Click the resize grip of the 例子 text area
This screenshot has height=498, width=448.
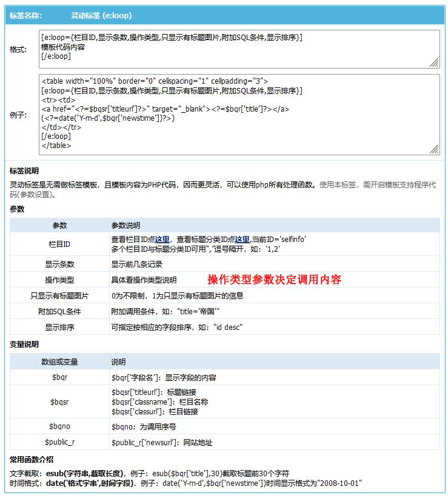pyautogui.click(x=434, y=149)
